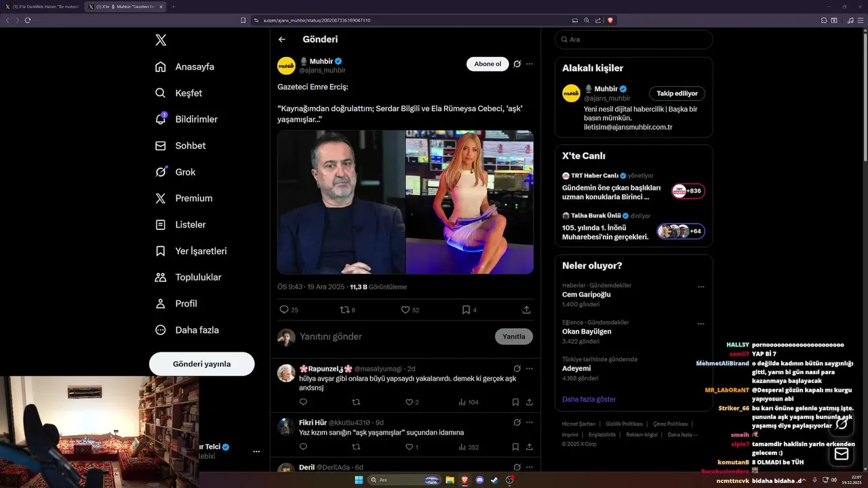Click Daha fazla göster link
This screenshot has width=868, height=488.
coord(589,399)
